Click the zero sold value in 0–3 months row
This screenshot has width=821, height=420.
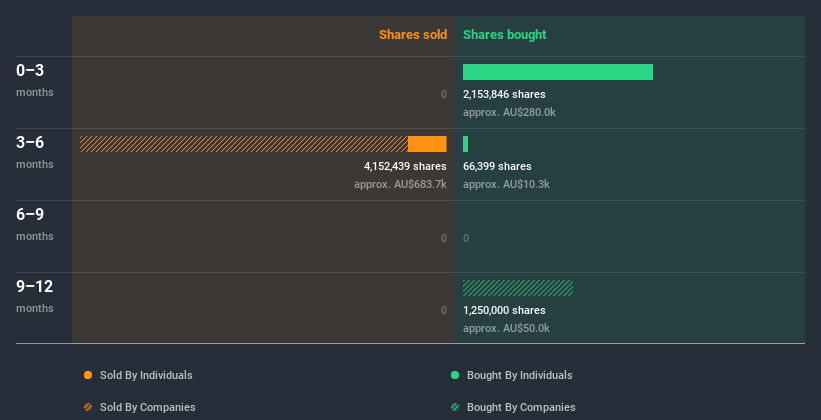pyautogui.click(x=444, y=94)
